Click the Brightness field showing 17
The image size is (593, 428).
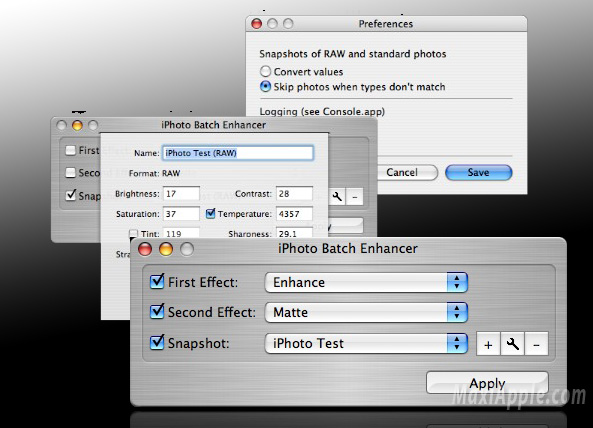coord(182,194)
